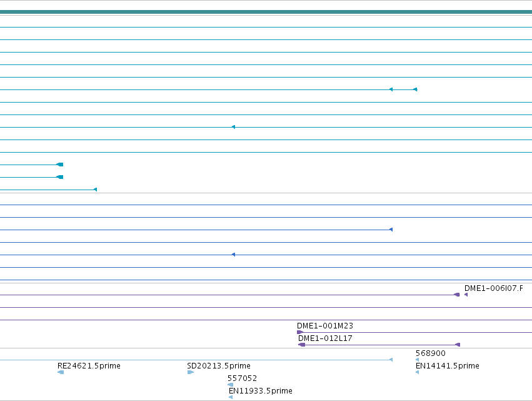
Task: Click arrow glyph under 557052
Action: (231, 385)
